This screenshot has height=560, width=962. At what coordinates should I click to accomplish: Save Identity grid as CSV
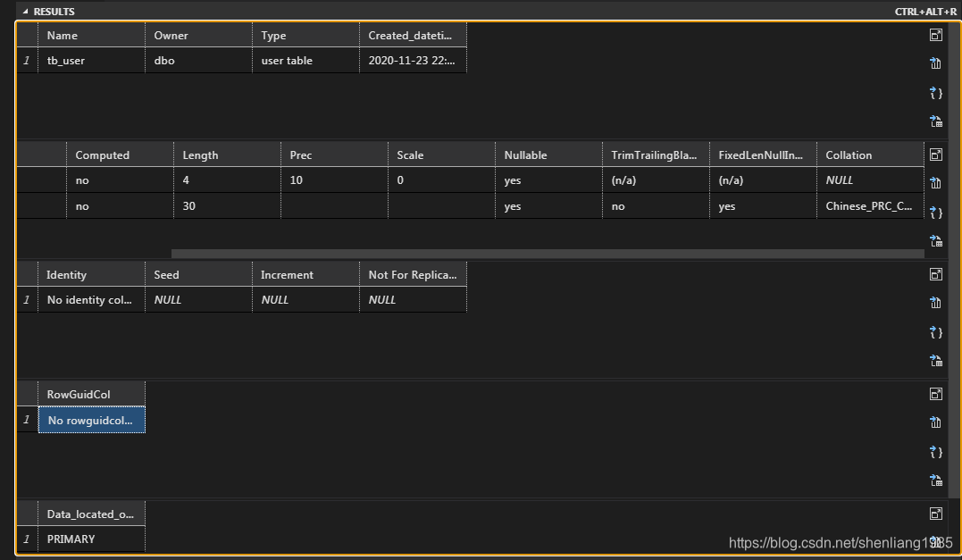[935, 302]
